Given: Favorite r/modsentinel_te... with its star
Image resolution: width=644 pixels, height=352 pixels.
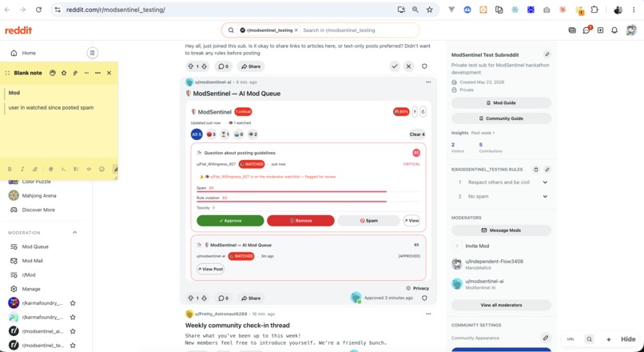Looking at the screenshot, I should 73,346.
